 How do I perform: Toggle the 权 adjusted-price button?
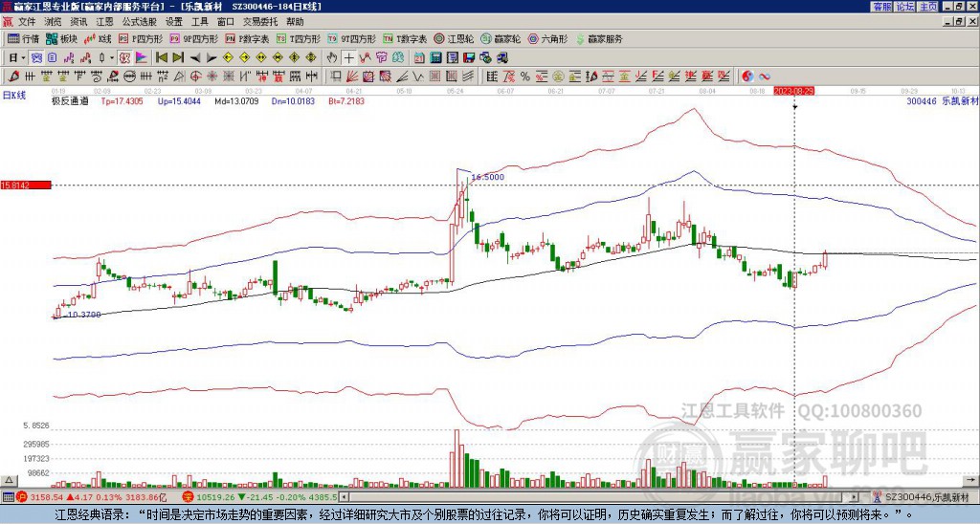click(x=124, y=58)
